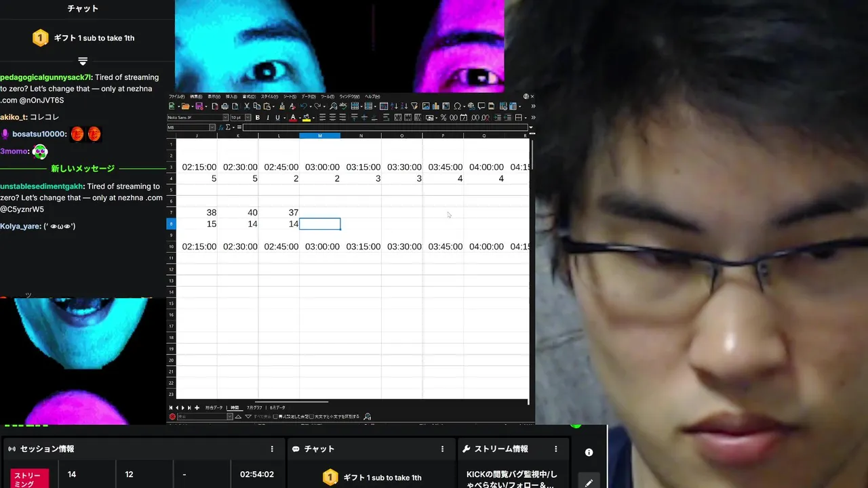Click the find toolbar search text field
868x488 pixels.
click(202, 417)
